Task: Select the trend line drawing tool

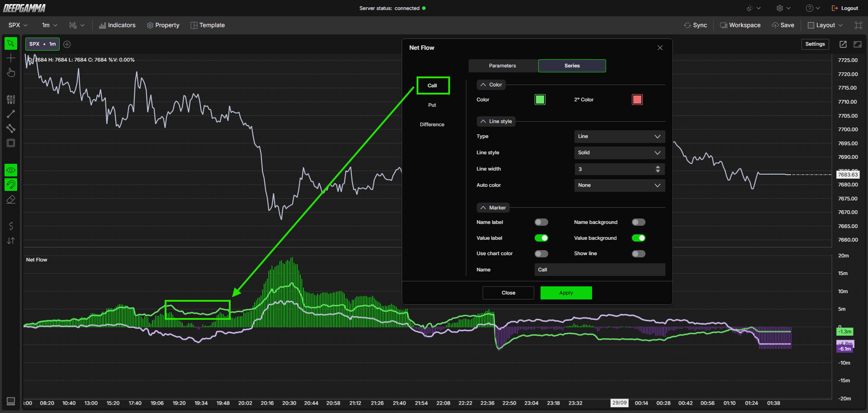Action: (x=11, y=114)
